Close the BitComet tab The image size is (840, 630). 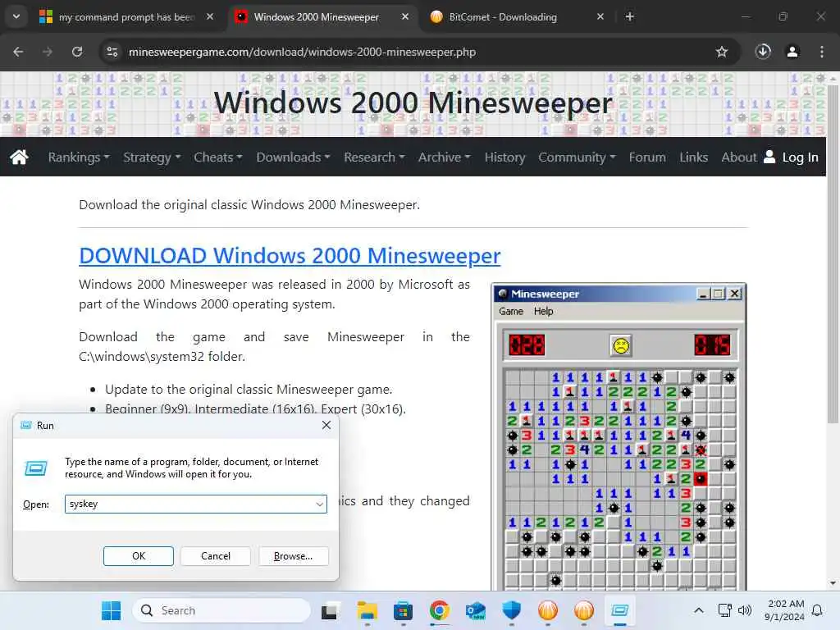[x=600, y=16]
